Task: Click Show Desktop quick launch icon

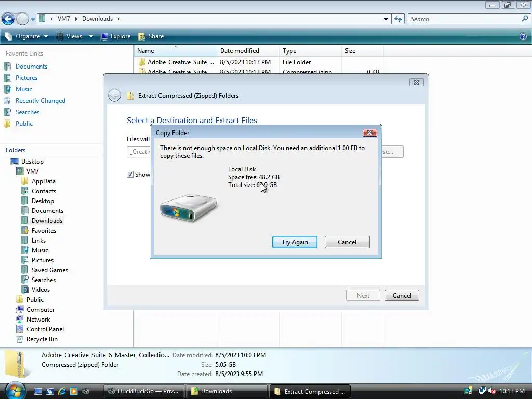Action: tap(37, 391)
